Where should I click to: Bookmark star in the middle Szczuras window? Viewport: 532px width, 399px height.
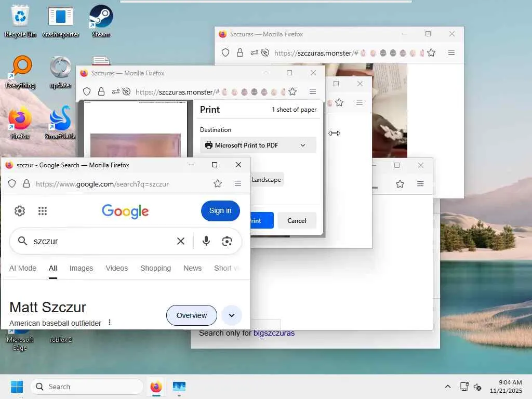pos(292,91)
